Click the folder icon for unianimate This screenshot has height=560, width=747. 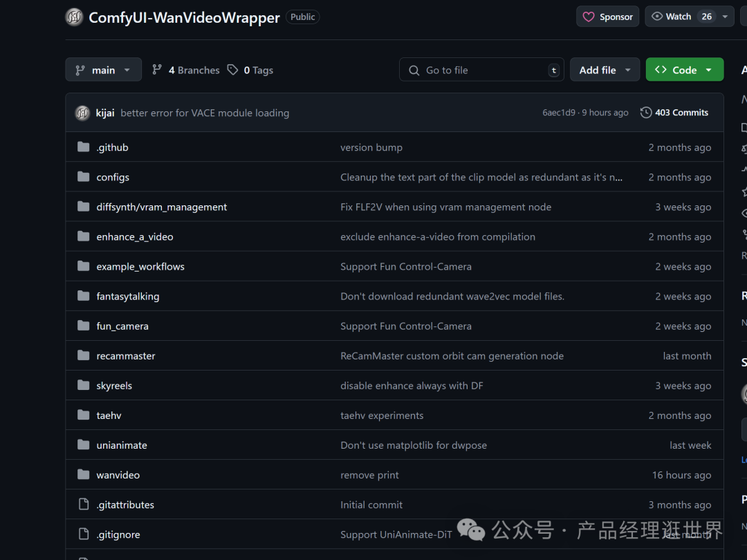tap(84, 445)
